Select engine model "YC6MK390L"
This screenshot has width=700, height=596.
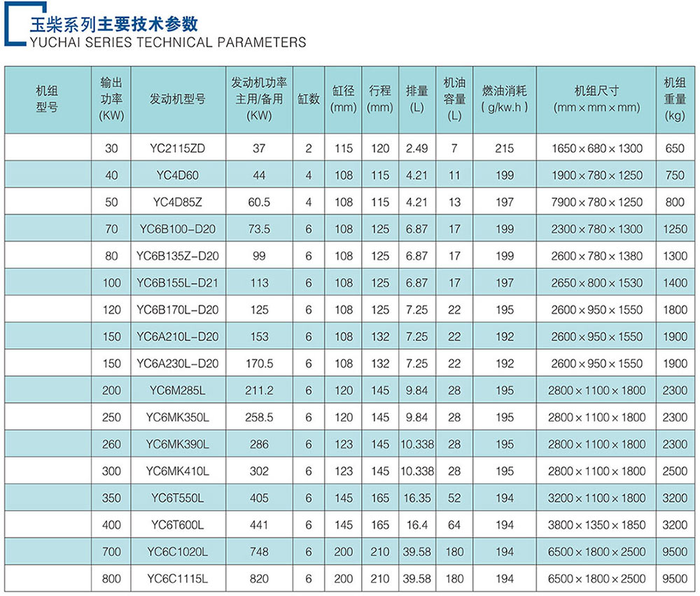pyautogui.click(x=178, y=444)
